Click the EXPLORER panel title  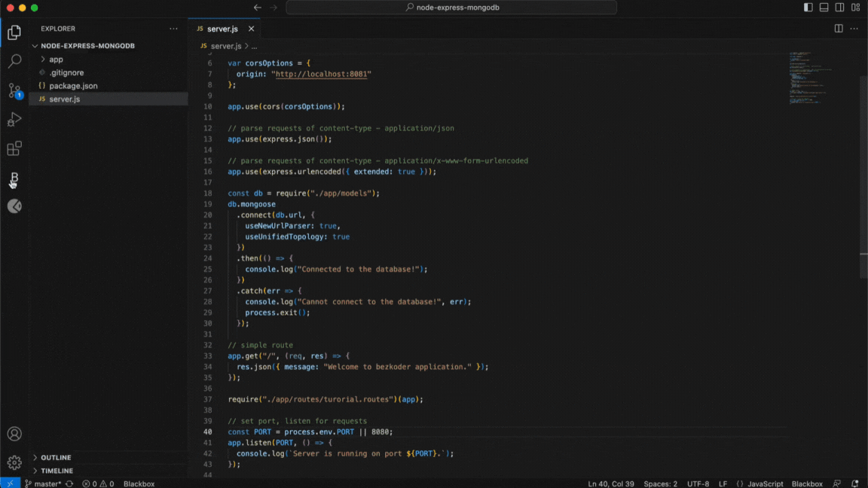pos(58,29)
